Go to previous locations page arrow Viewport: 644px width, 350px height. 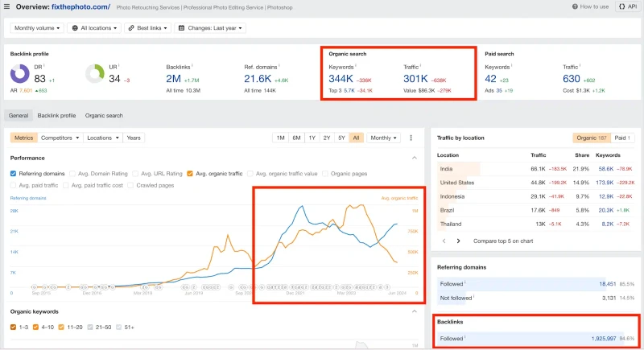(444, 241)
